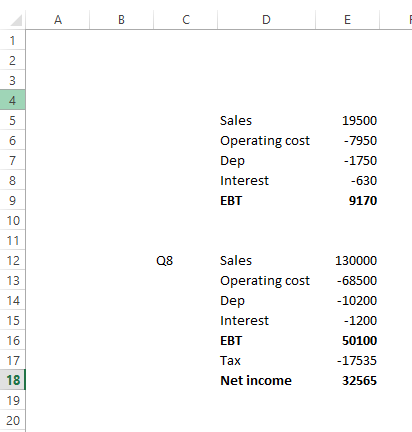
Task: Select row 1 header
Action: [12, 40]
